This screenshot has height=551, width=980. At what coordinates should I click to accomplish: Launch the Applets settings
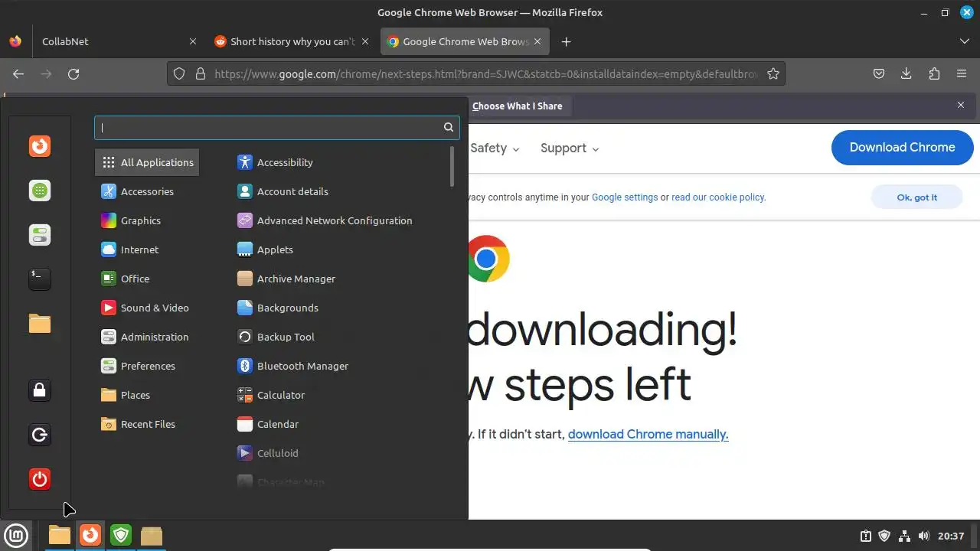point(265,249)
